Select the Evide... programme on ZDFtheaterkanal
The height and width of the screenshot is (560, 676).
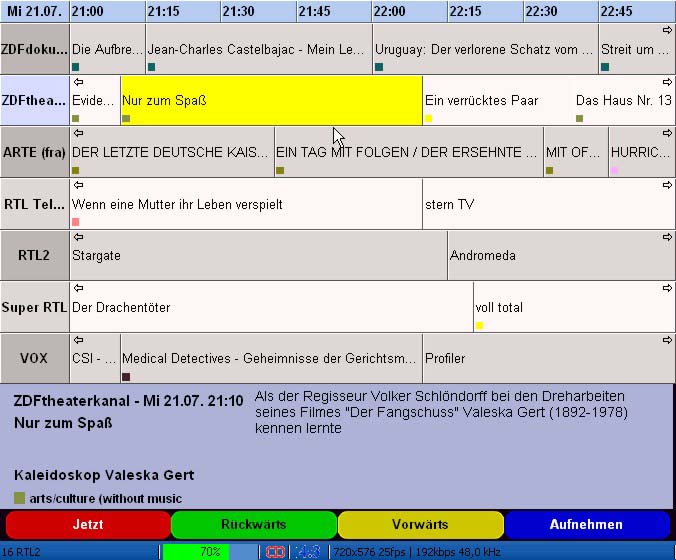95,100
